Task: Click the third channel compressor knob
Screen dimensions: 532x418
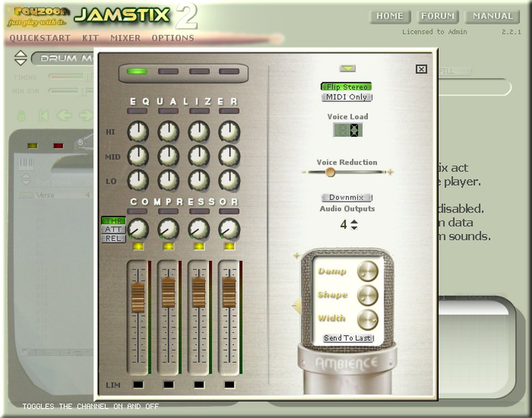Action: pyautogui.click(x=199, y=229)
